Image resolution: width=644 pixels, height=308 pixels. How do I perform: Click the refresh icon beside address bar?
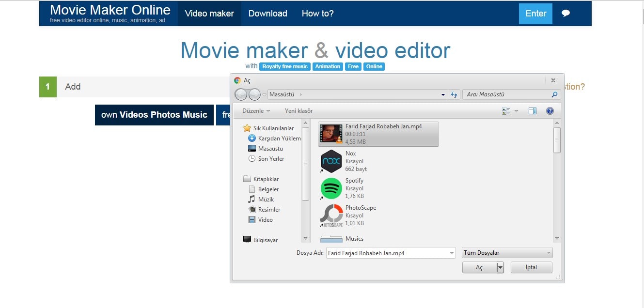pos(454,94)
